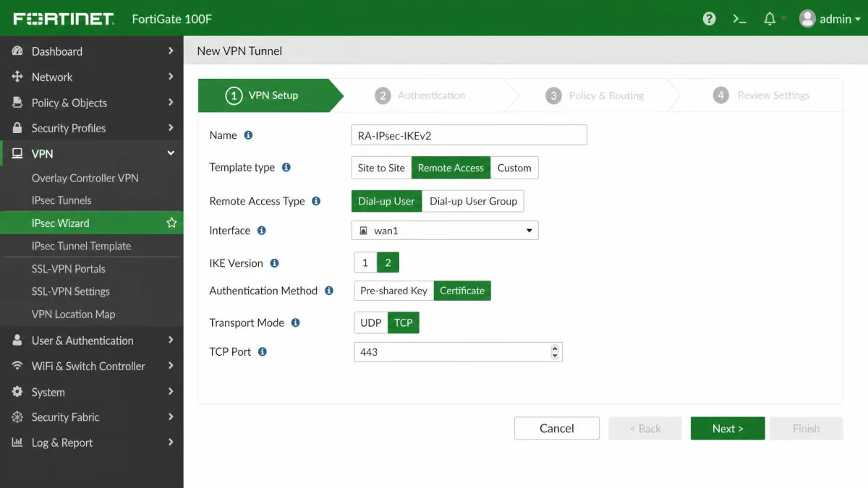The width and height of the screenshot is (868, 488).
Task: Click the info icon beside Template type
Action: coord(286,167)
